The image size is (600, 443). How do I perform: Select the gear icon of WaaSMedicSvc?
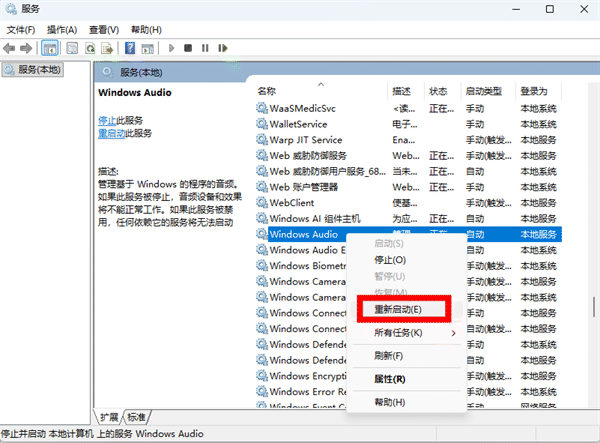coord(262,108)
